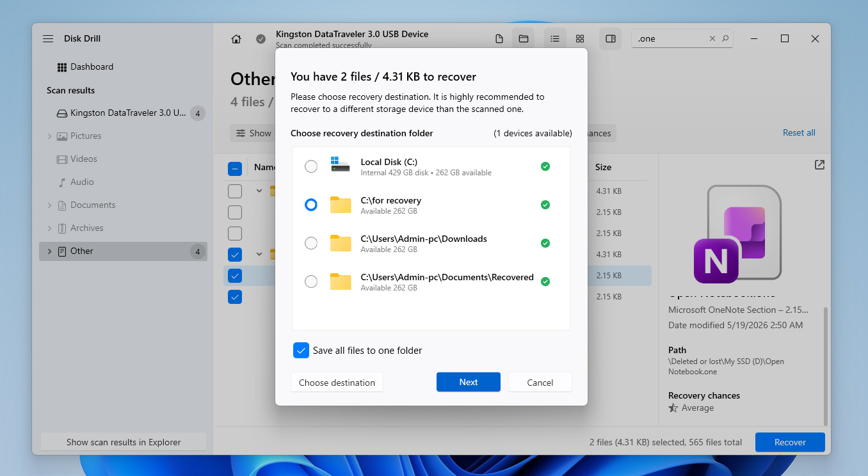Select the Pictures category
The height and width of the screenshot is (476, 868).
pyautogui.click(x=86, y=136)
